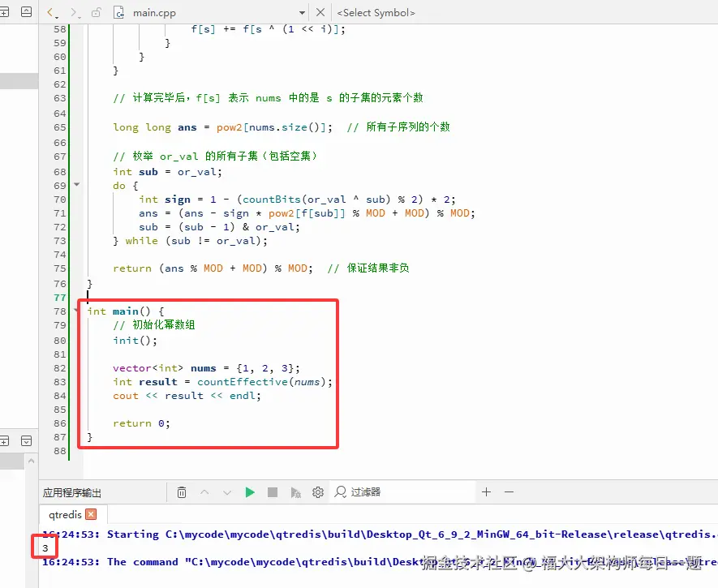Screen dimensions: 718x588
Task: Open application output settings gear
Action: click(318, 492)
